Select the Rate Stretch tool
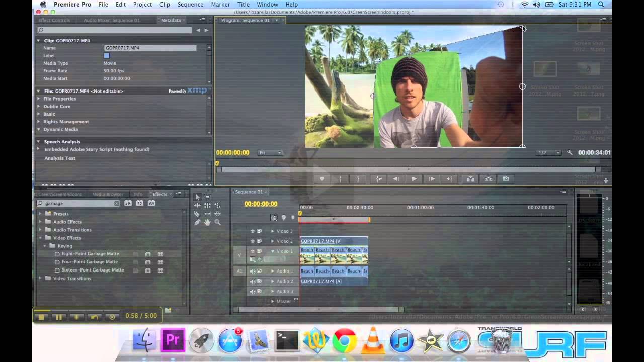The height and width of the screenshot is (362, 644). click(217, 206)
